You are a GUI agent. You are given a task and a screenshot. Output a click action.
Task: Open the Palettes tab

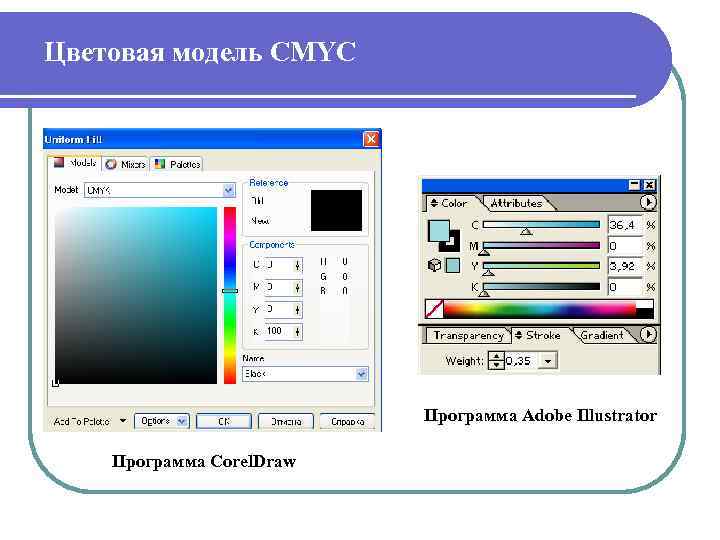pos(177,164)
